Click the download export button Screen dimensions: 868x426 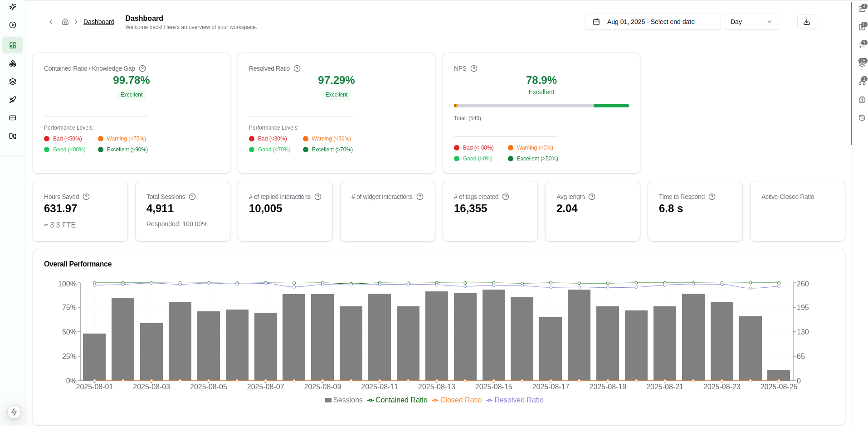click(806, 22)
